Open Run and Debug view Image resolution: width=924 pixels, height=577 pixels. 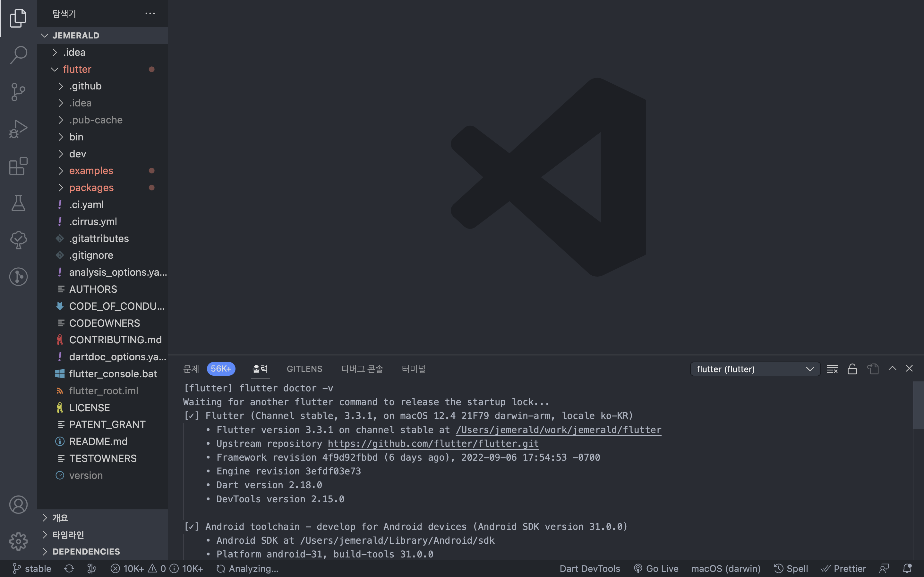[18, 129]
